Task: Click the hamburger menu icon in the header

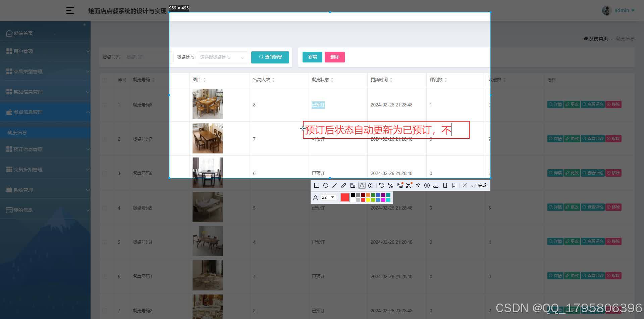Action: coord(70,10)
